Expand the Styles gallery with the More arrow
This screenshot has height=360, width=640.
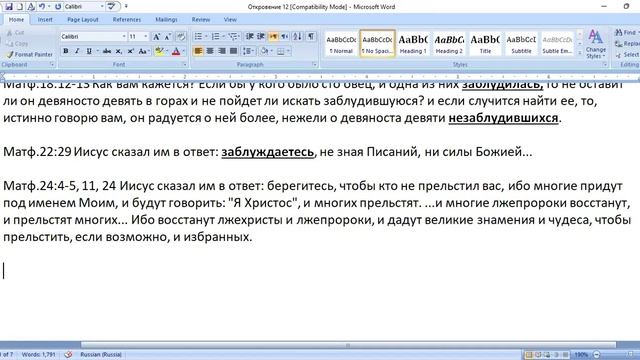pyautogui.click(x=580, y=53)
